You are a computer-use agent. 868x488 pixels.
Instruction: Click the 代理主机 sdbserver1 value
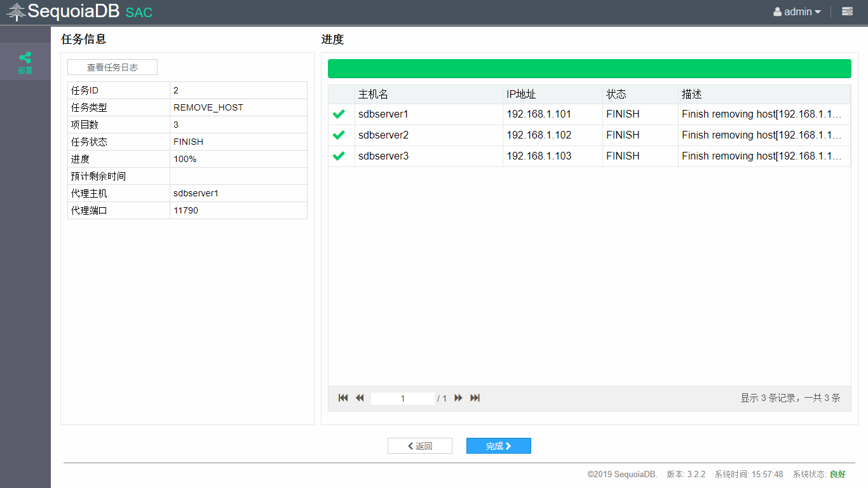[196, 193]
